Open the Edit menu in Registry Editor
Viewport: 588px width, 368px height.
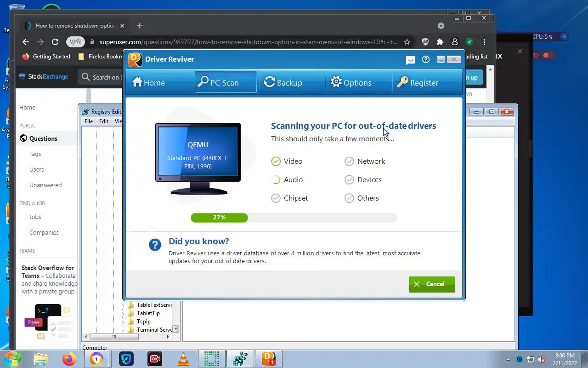coord(104,121)
